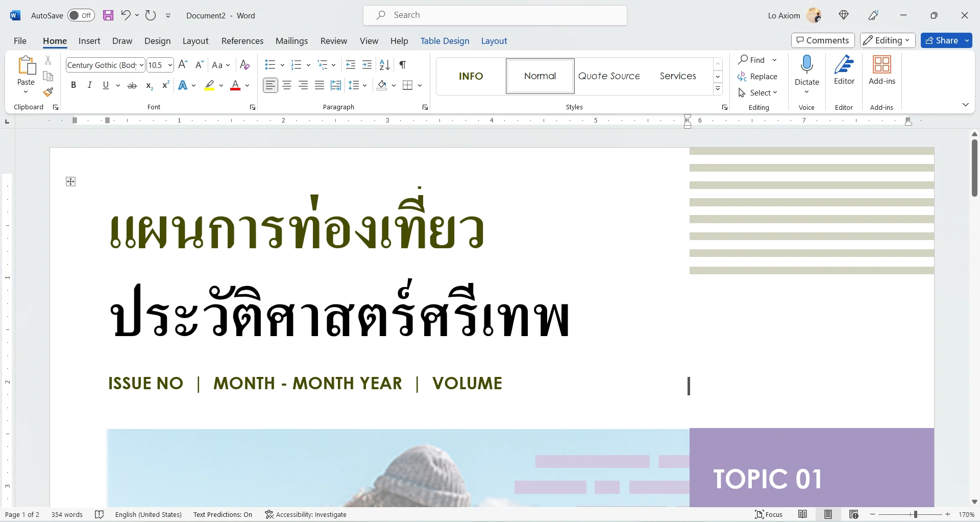Expand the Styles gallery
980x522 pixels.
(718, 89)
